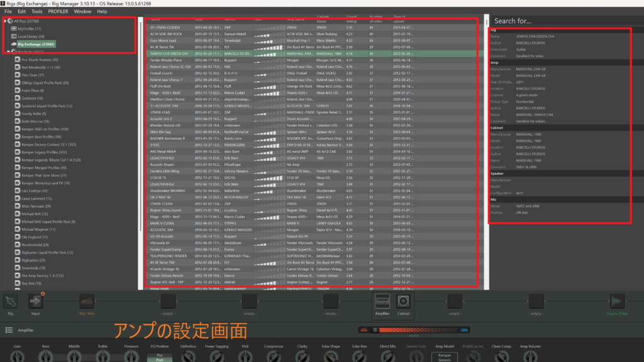
Task: Click the Input module icon
Action: point(35,302)
